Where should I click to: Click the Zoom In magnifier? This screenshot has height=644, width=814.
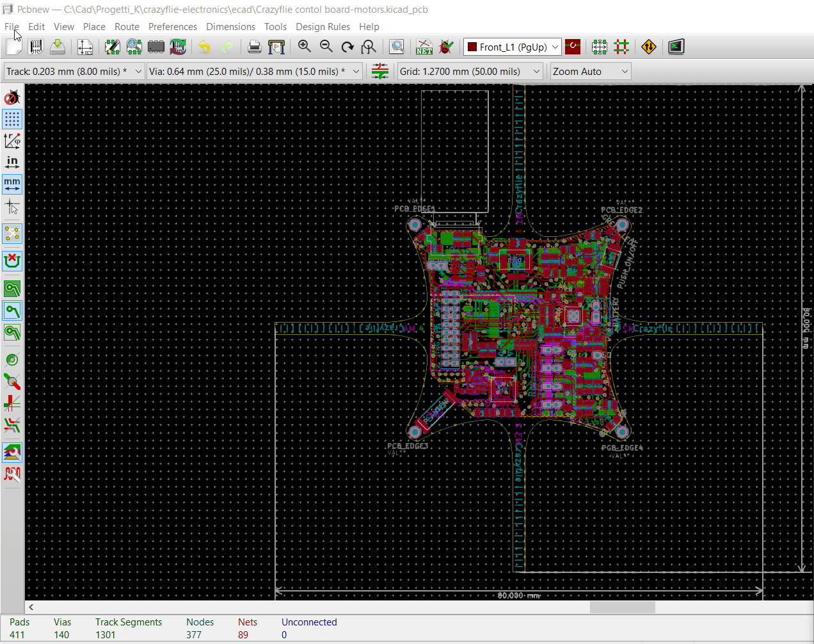(x=305, y=47)
